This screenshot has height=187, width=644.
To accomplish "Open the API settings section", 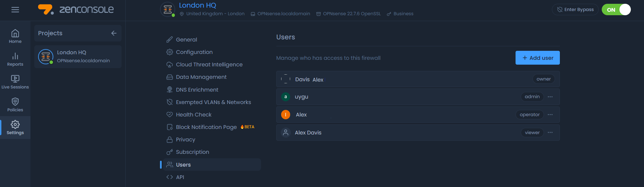I will 180,177.
